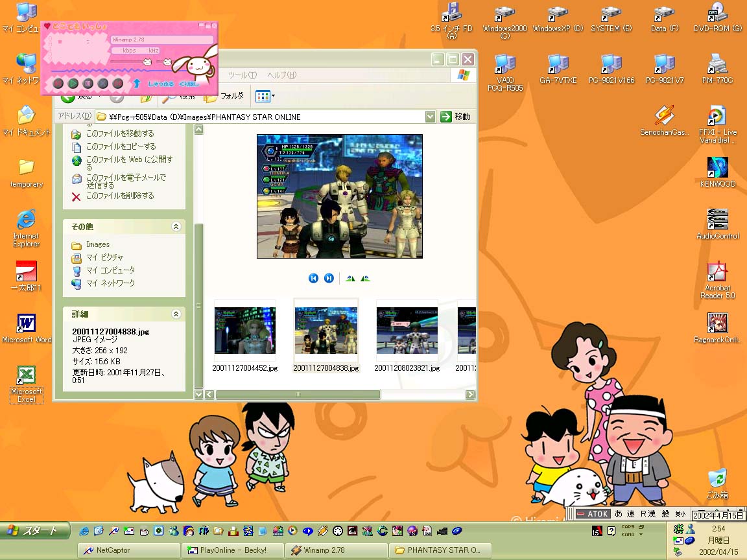Switch to PlayOnline - Becky! taskbar button
Screen dimensions: 747x560
[232, 550]
